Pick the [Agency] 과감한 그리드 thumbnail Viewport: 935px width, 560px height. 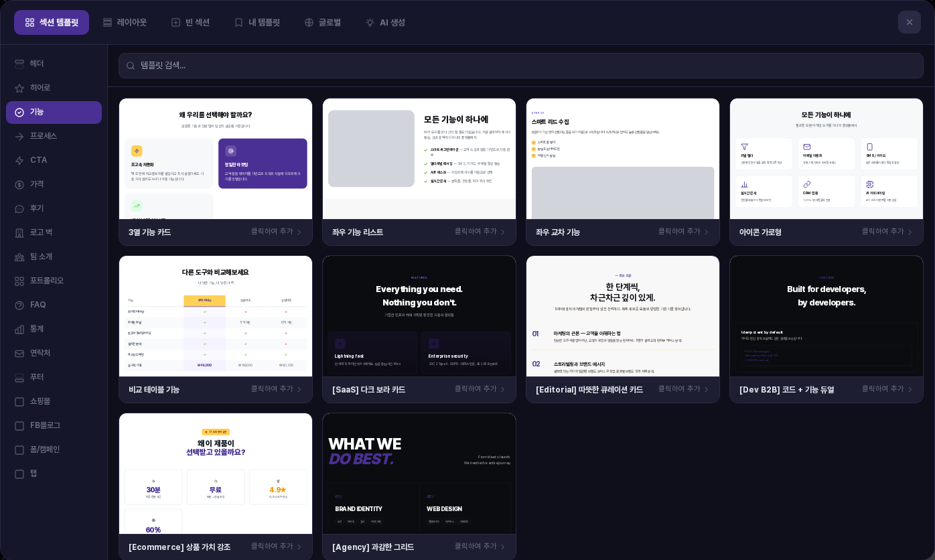pos(419,474)
